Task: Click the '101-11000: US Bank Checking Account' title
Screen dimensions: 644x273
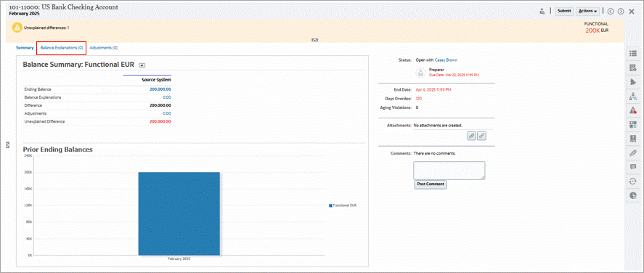Action: [64, 7]
